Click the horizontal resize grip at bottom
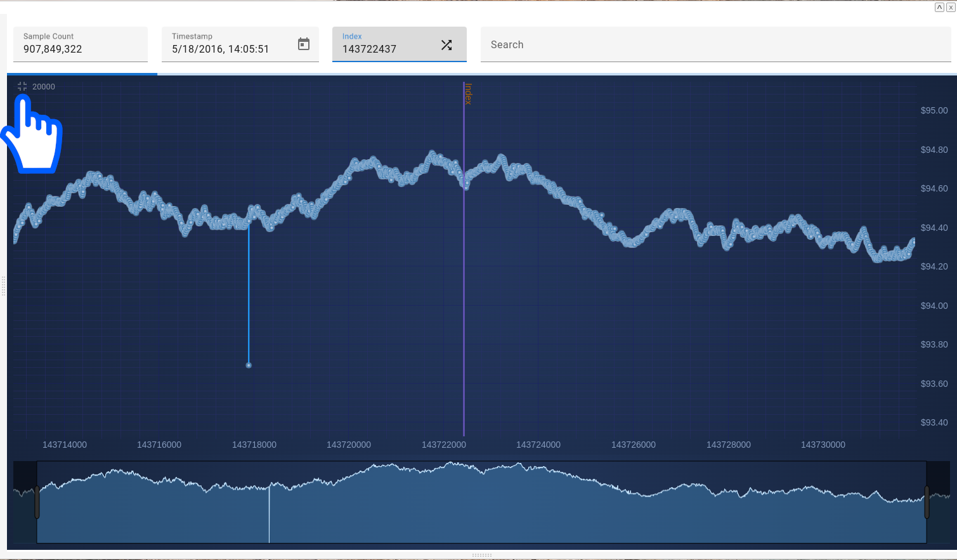Image resolution: width=957 pixels, height=560 pixels. (x=481, y=555)
